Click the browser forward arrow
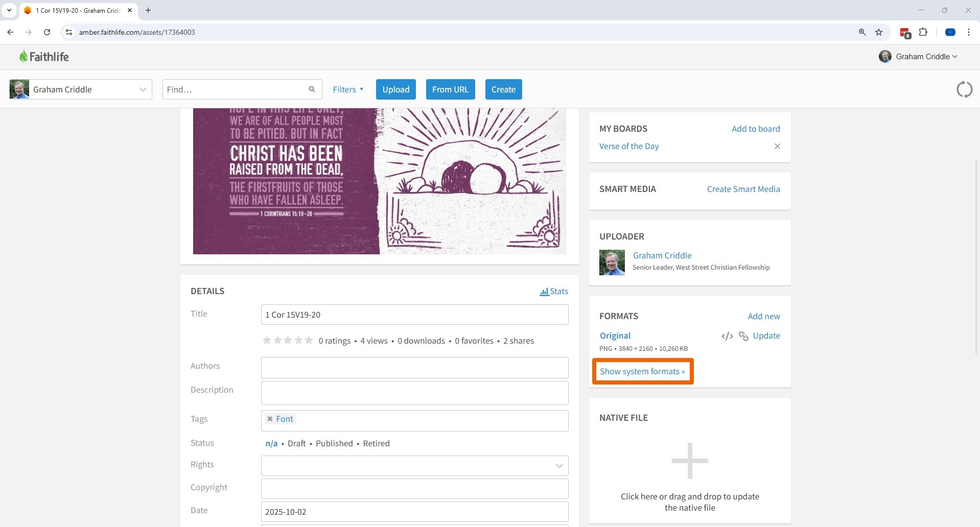The image size is (980, 527). click(29, 32)
